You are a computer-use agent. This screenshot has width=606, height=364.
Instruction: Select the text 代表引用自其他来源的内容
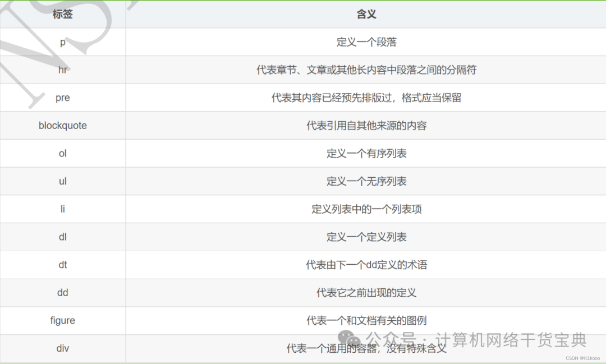tap(366, 126)
